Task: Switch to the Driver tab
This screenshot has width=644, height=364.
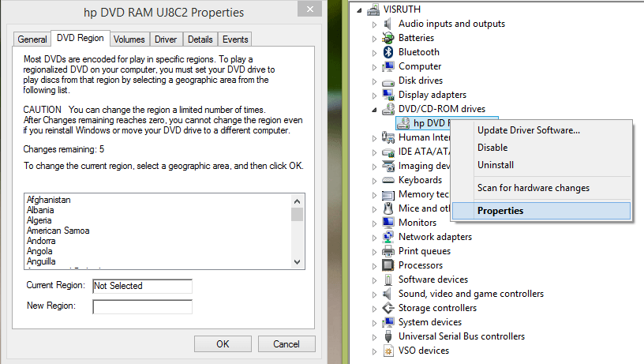Action: point(166,39)
